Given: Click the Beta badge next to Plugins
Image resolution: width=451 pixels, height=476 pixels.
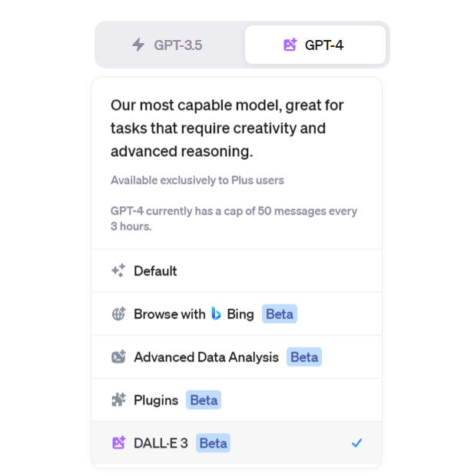Looking at the screenshot, I should pyautogui.click(x=204, y=400).
